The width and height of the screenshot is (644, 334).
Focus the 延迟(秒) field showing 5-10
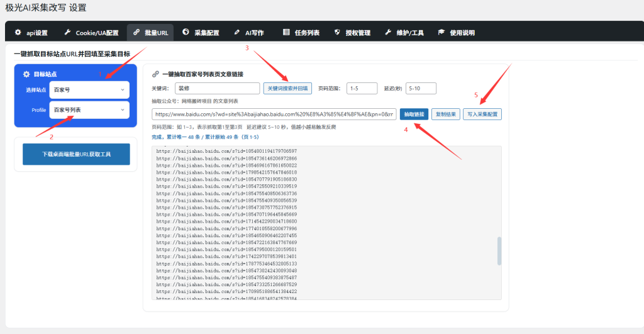tap(421, 88)
